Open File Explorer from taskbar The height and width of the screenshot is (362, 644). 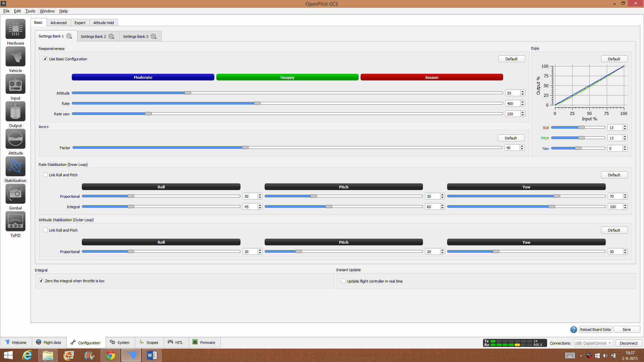click(x=48, y=355)
